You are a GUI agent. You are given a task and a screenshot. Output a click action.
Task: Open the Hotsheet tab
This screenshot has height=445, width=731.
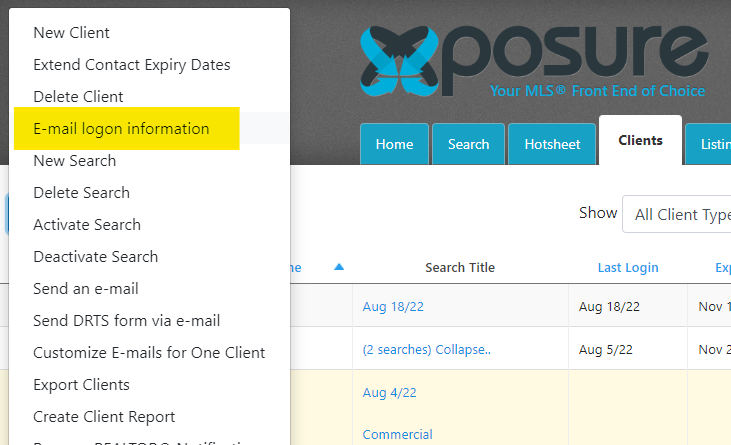pos(552,144)
